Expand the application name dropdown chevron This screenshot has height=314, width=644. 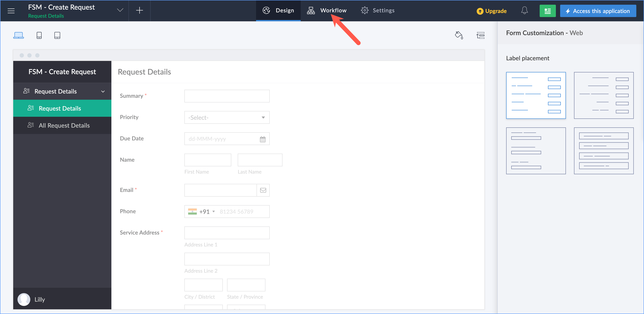click(120, 10)
